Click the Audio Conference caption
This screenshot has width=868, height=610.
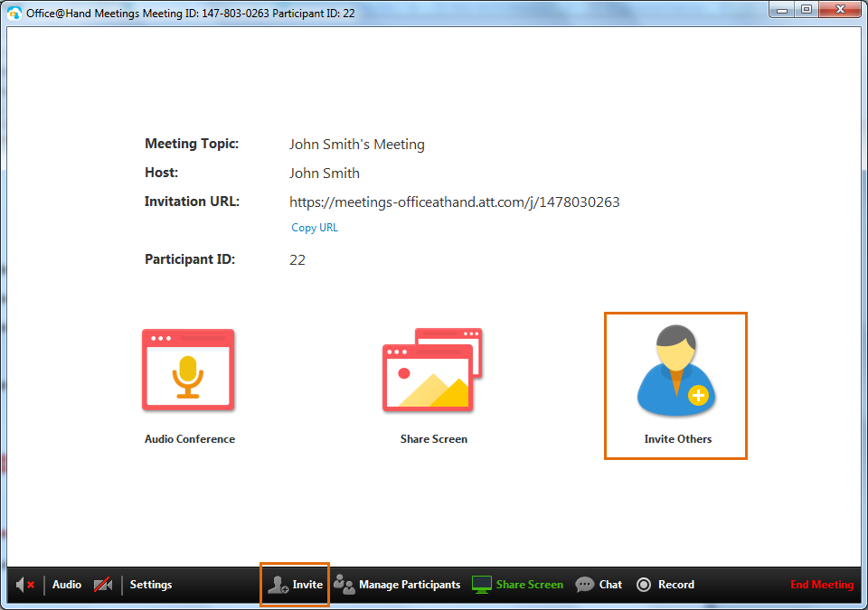pos(190,439)
